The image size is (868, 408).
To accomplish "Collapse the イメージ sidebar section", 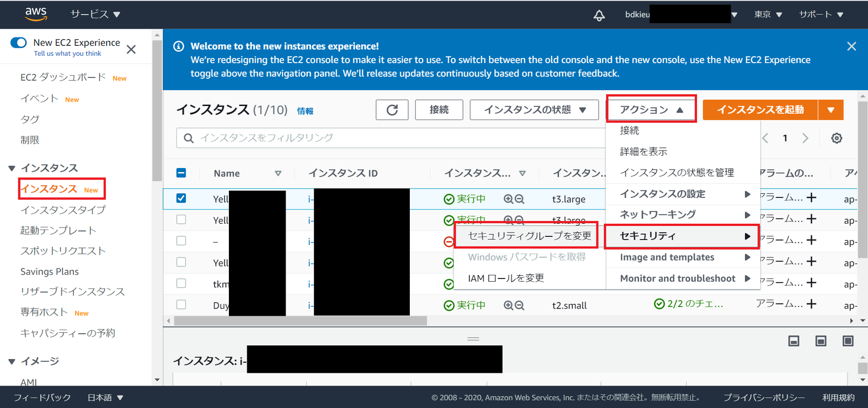I will click(x=12, y=362).
